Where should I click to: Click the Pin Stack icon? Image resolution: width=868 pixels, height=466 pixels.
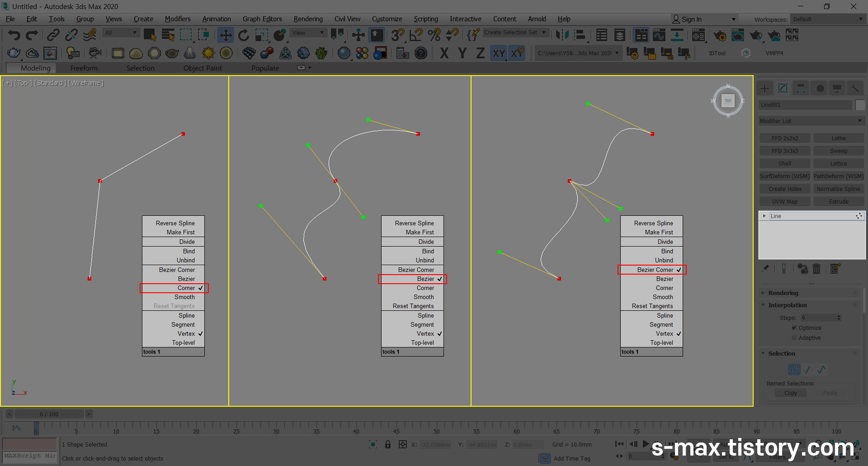coord(765,269)
